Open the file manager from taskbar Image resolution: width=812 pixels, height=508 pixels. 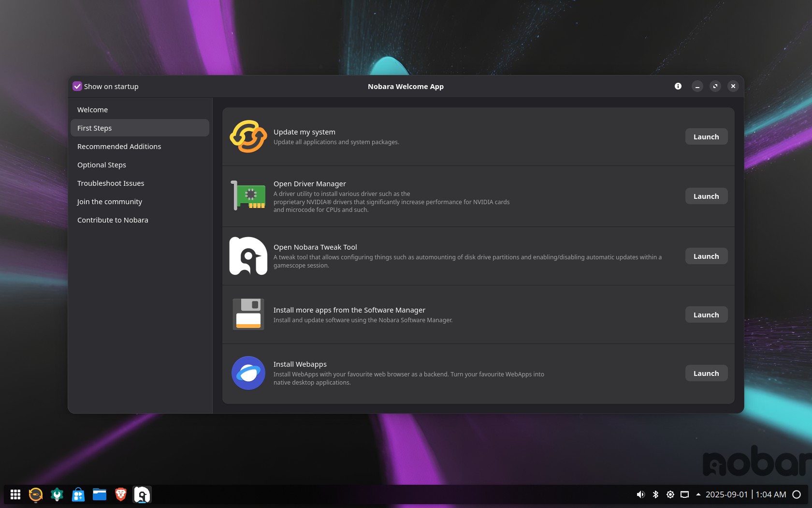[x=100, y=494]
